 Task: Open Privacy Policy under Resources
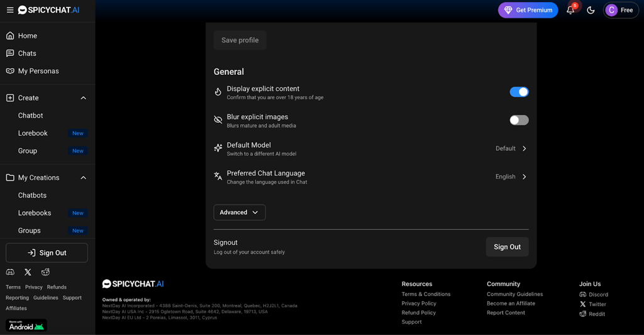click(419, 304)
